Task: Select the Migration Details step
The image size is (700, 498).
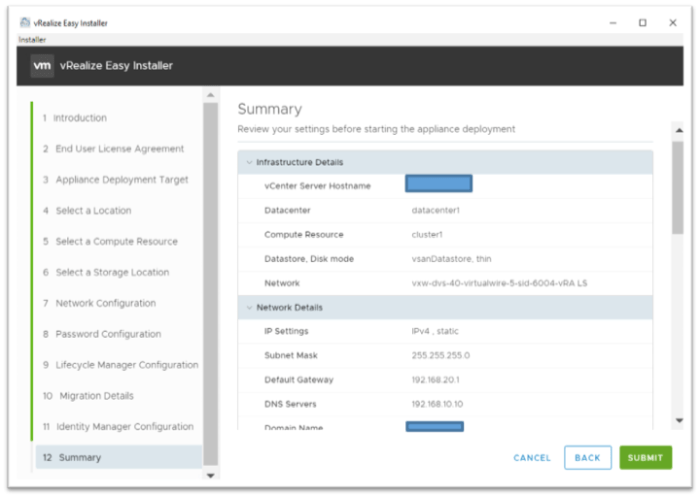Action: pyautogui.click(x=96, y=396)
